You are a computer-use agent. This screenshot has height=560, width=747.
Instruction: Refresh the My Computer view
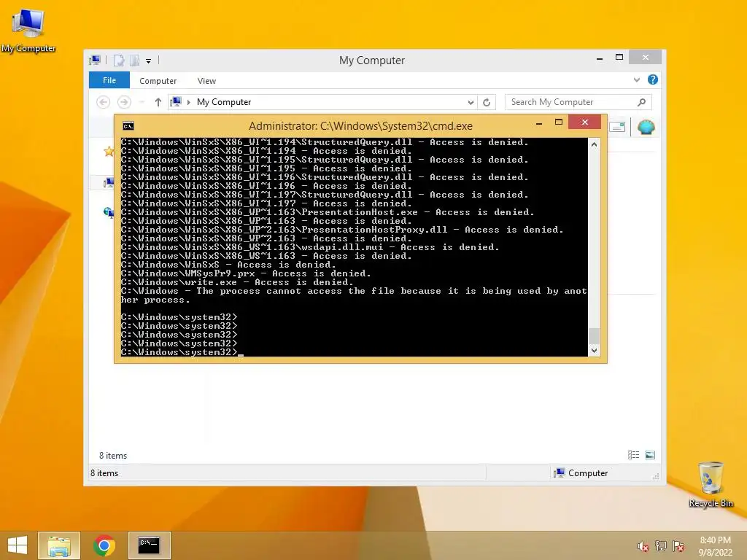pos(487,102)
